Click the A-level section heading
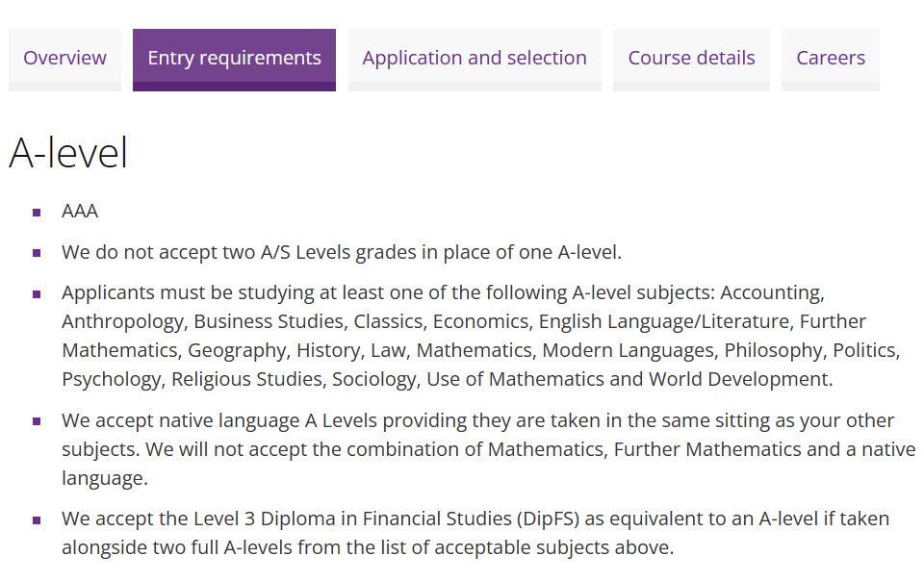The height and width of the screenshot is (582, 924). 68,153
